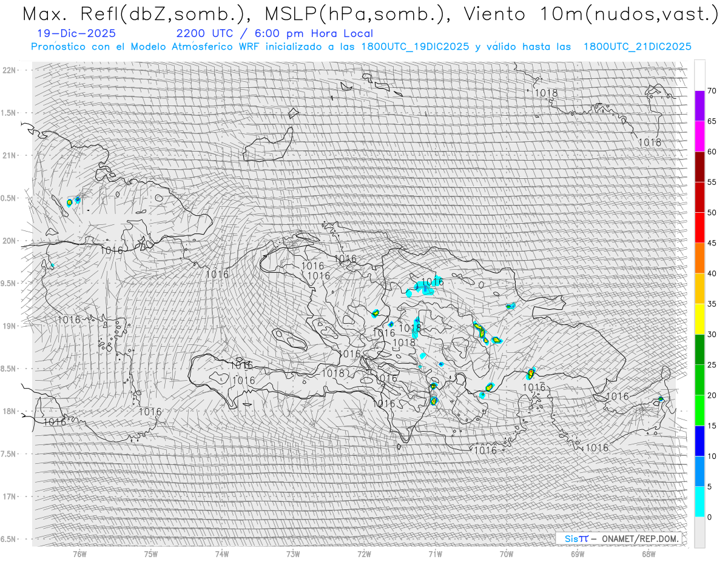This screenshot has height=562, width=728.
Task: Pick the light blue 5–10 dBZ legend segment
Action: point(699,471)
